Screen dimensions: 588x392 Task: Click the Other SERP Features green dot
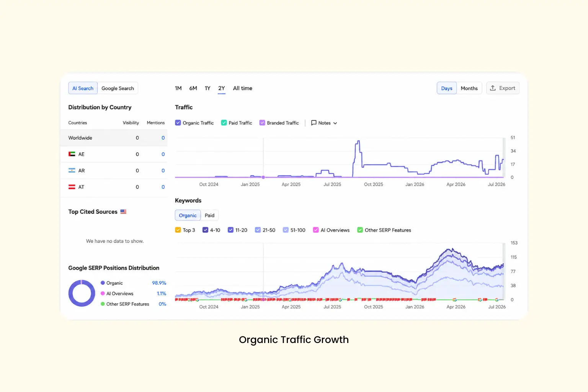coord(103,304)
